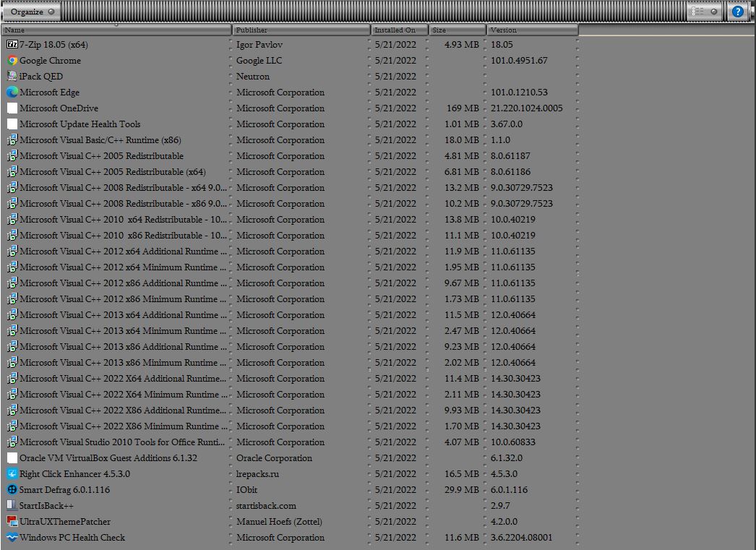Screen dimensions: 756x550
Task: Select the Visual Basic/C++ Runtime (x86) icon
Action: (x=12, y=139)
